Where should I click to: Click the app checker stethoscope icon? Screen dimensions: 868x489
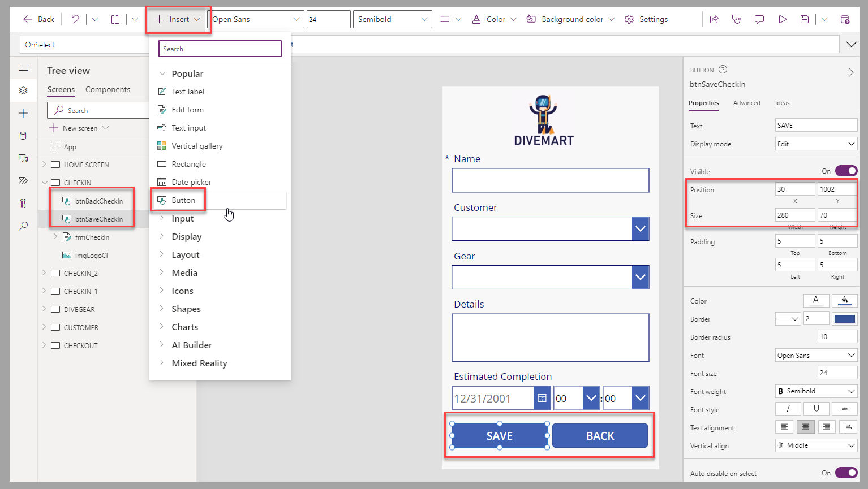736,19
